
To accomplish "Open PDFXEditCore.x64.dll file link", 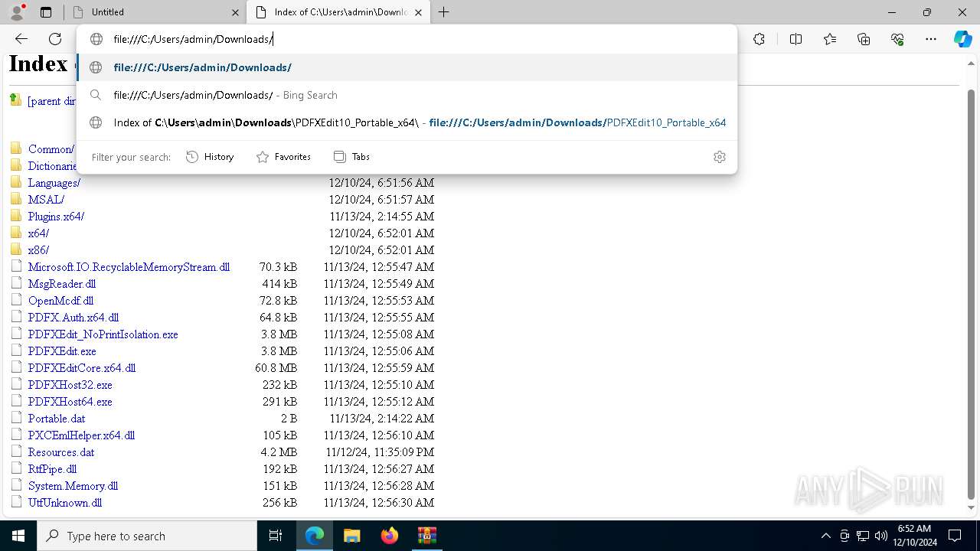I will [82, 368].
